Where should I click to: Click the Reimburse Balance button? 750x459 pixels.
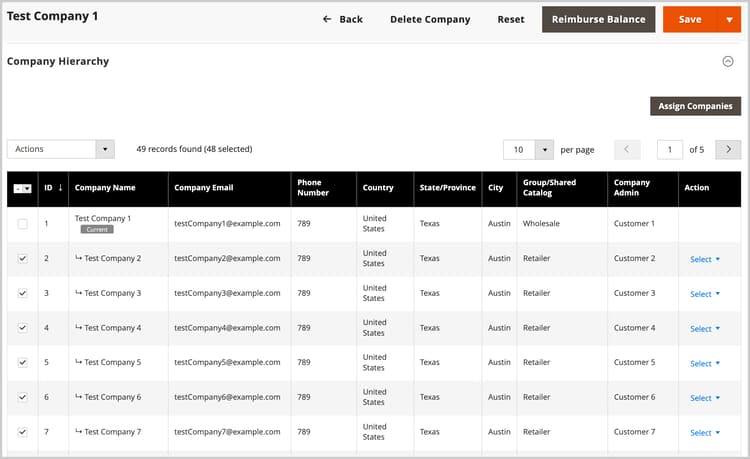tap(599, 19)
